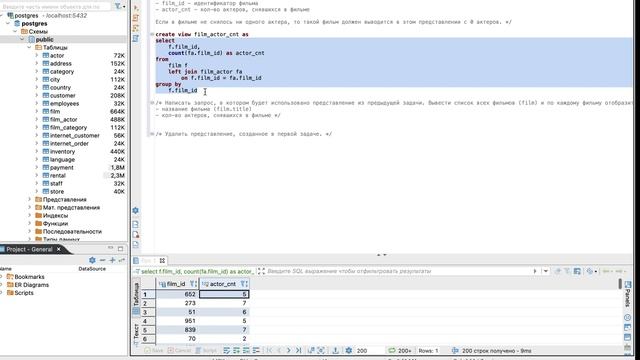Expand the actor table node

pos(37,56)
